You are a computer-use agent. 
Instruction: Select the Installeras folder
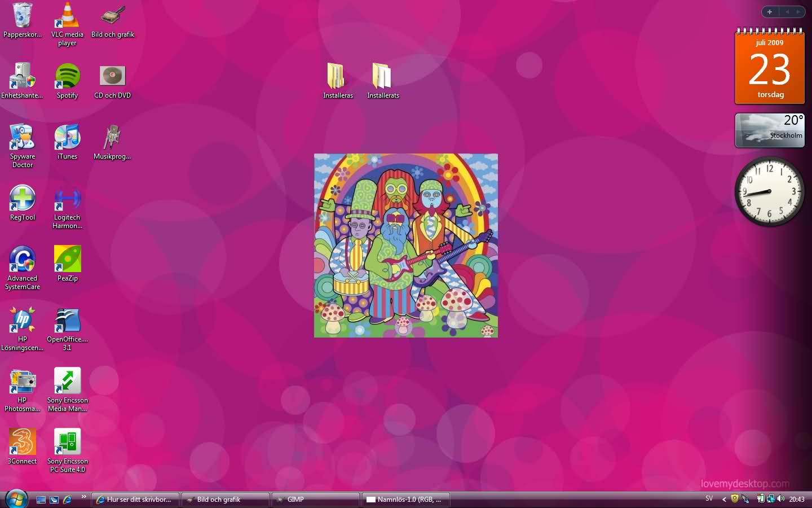pos(338,80)
